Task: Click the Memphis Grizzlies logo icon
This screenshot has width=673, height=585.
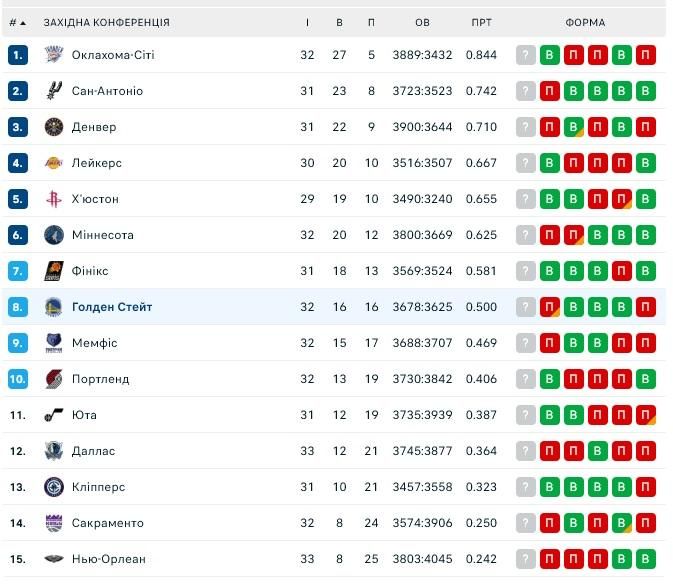Action: tap(54, 343)
